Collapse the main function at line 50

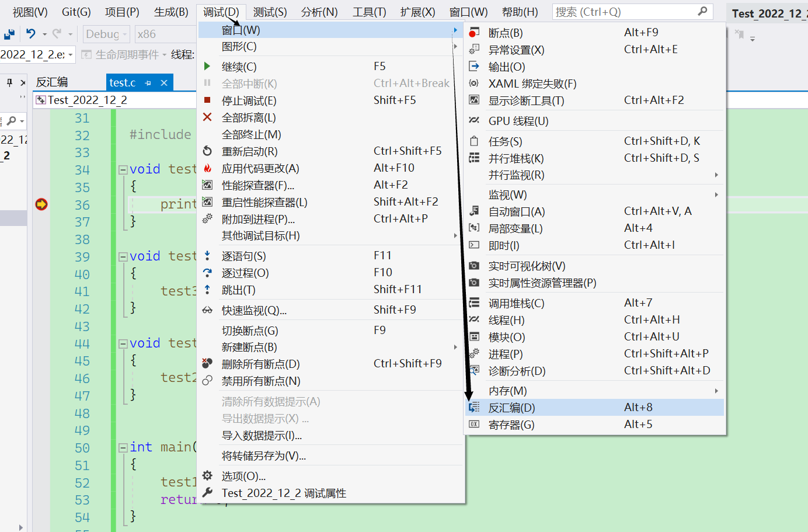[x=123, y=448]
